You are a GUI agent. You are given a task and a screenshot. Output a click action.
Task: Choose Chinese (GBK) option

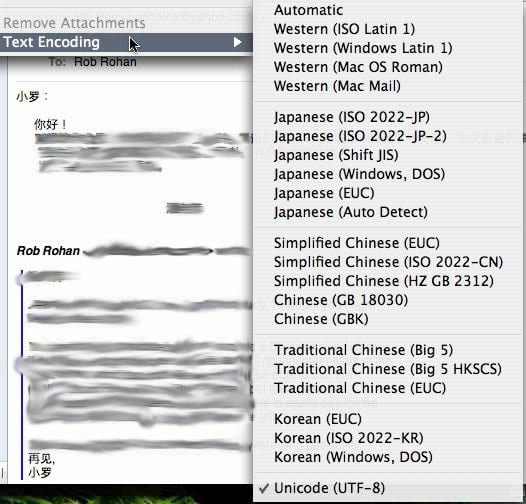click(389, 319)
